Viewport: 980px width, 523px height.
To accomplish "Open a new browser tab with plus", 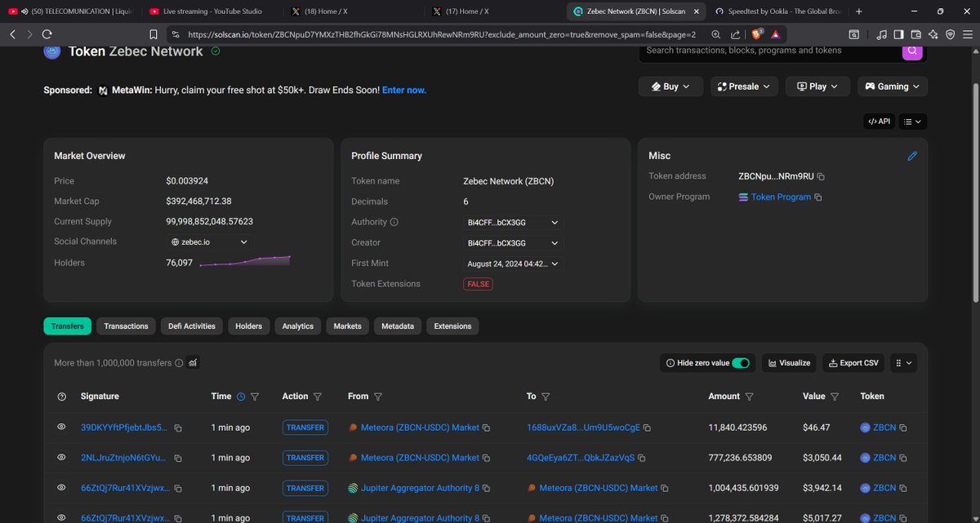I will click(x=859, y=11).
